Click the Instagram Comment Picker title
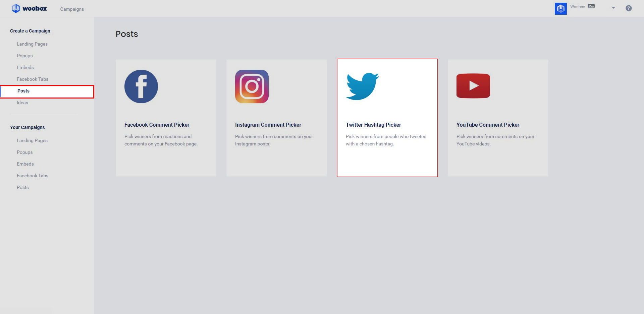This screenshot has width=644, height=314. (268, 125)
